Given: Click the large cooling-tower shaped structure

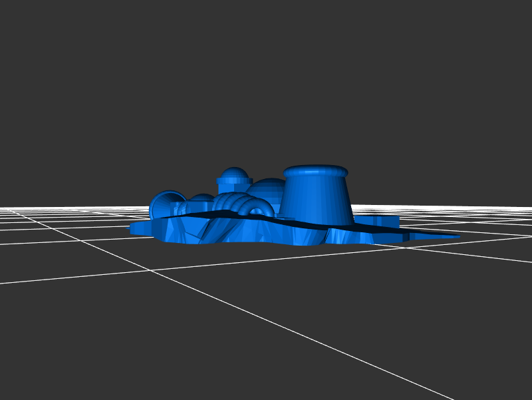Looking at the screenshot, I should (x=316, y=200).
